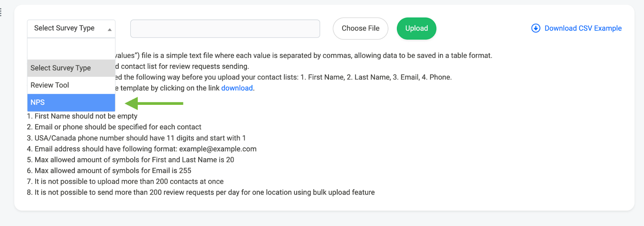The image size is (644, 226).
Task: Click the inline blue download link
Action: coord(237,88)
